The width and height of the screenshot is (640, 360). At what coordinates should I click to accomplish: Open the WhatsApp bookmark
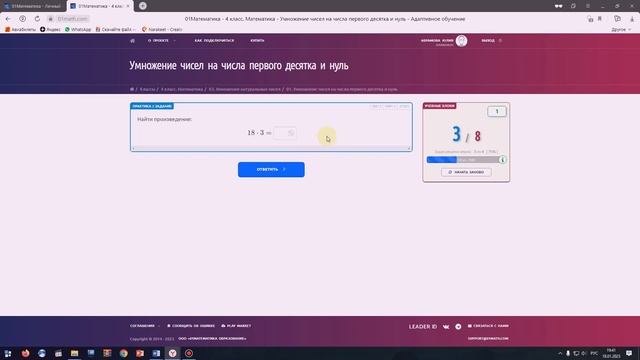[x=78, y=29]
